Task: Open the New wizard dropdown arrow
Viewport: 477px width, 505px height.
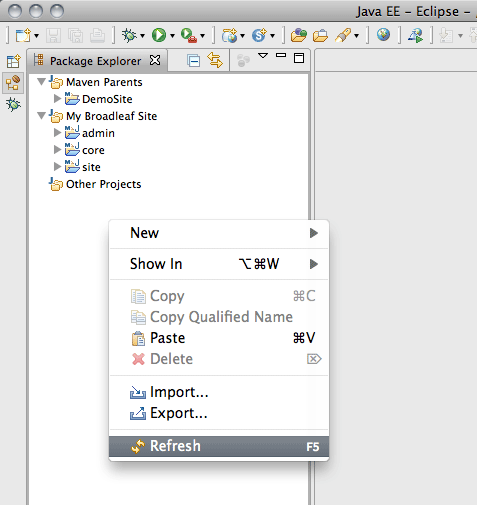Action: tap(36, 36)
